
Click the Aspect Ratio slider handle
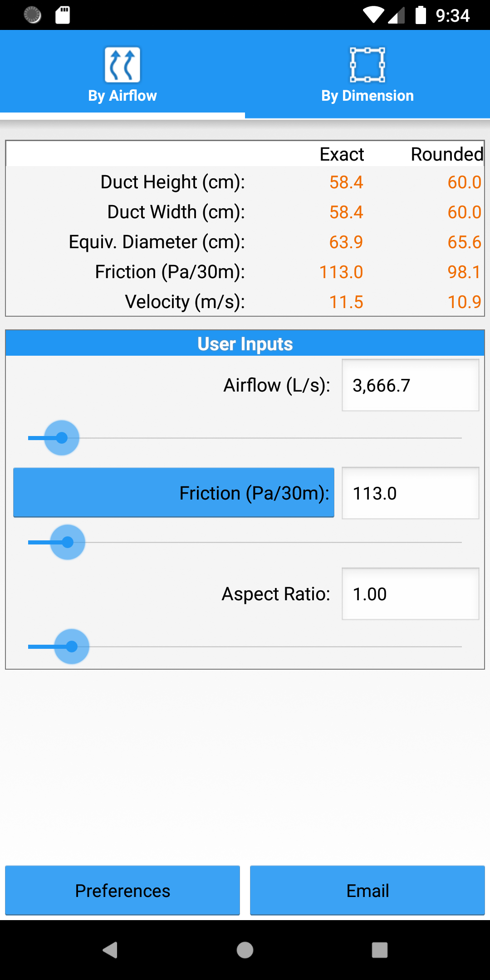(72, 647)
